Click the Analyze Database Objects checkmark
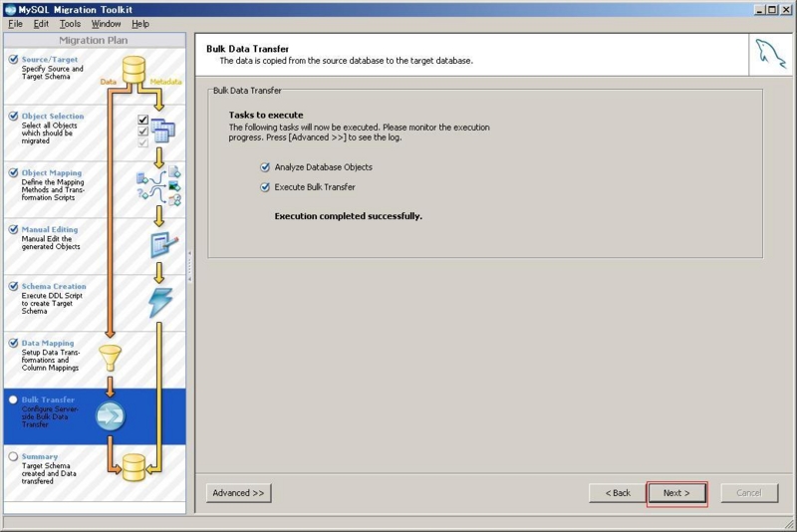Image resolution: width=797 pixels, height=532 pixels. click(x=265, y=167)
